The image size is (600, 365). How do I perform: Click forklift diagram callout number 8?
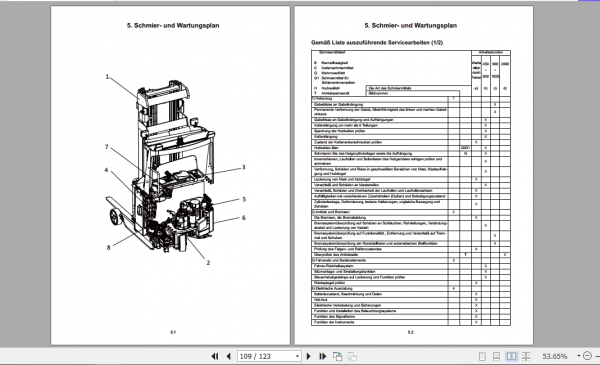point(108,248)
